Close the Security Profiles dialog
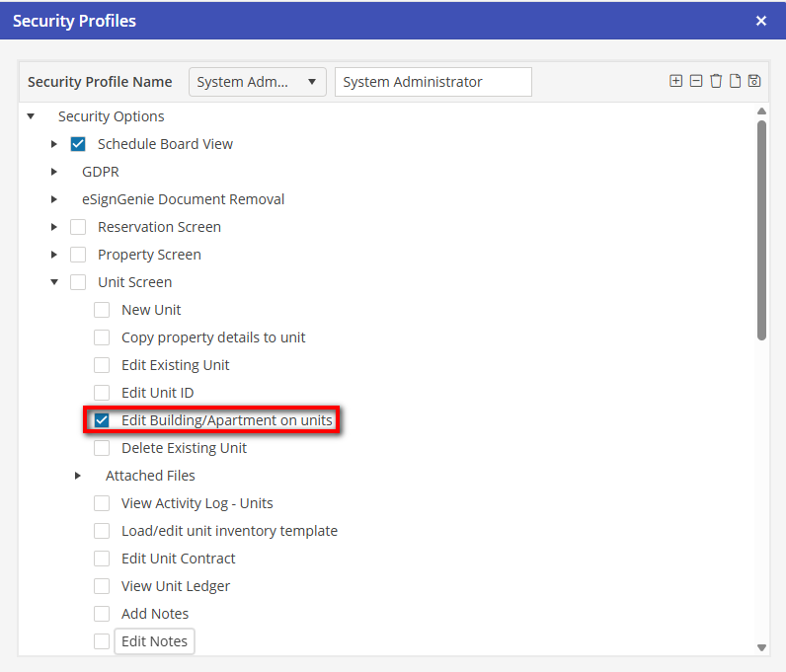Viewport: 786px width, 672px height. (x=761, y=21)
